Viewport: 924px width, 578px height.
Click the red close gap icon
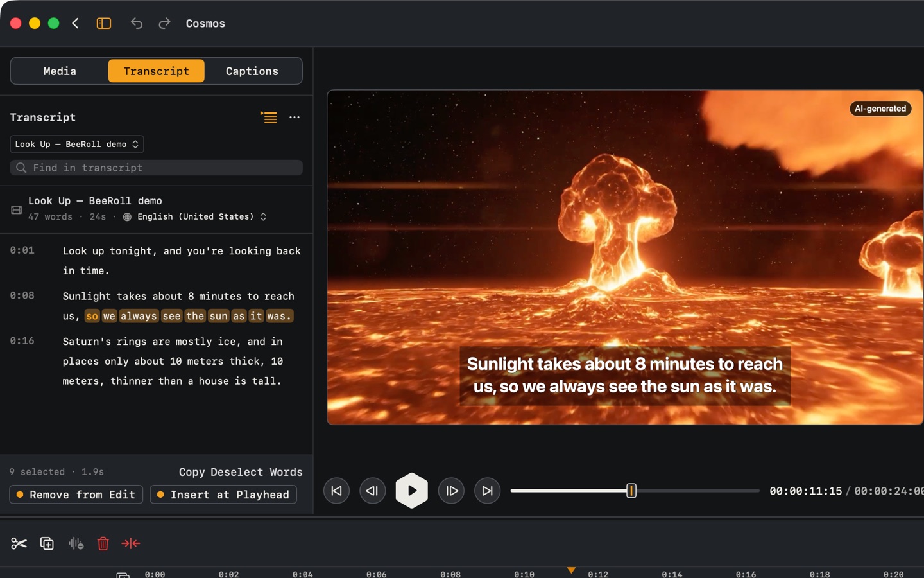(x=131, y=543)
